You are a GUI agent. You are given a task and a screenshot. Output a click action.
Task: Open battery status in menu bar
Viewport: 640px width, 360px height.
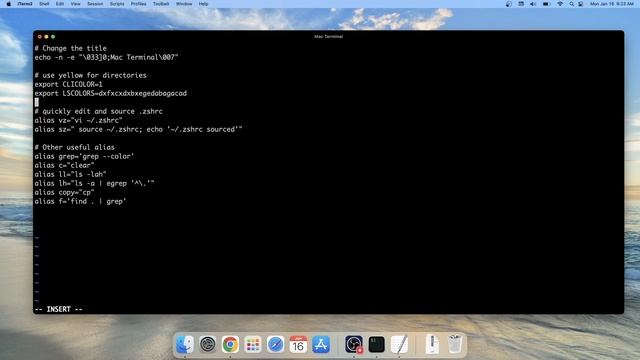pos(546,4)
